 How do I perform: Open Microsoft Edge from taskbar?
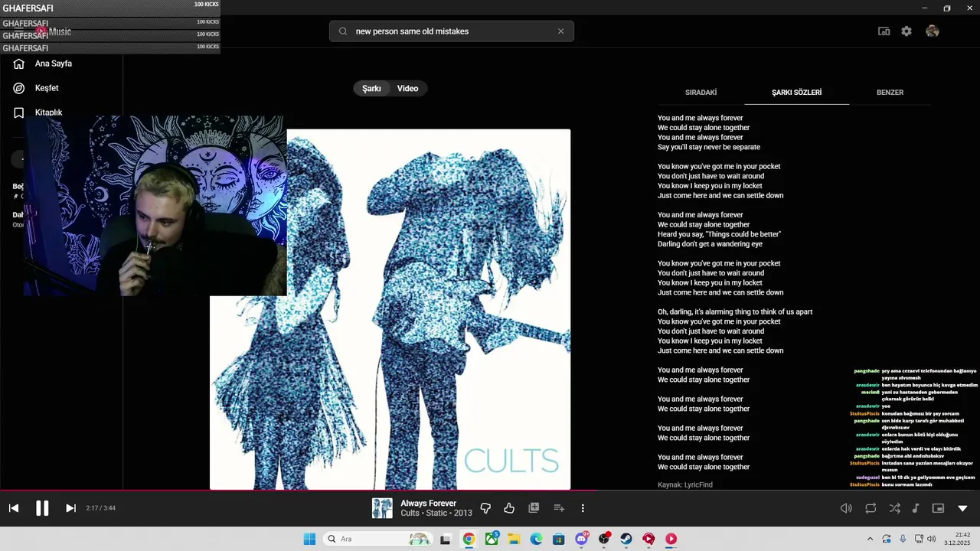[x=537, y=539]
